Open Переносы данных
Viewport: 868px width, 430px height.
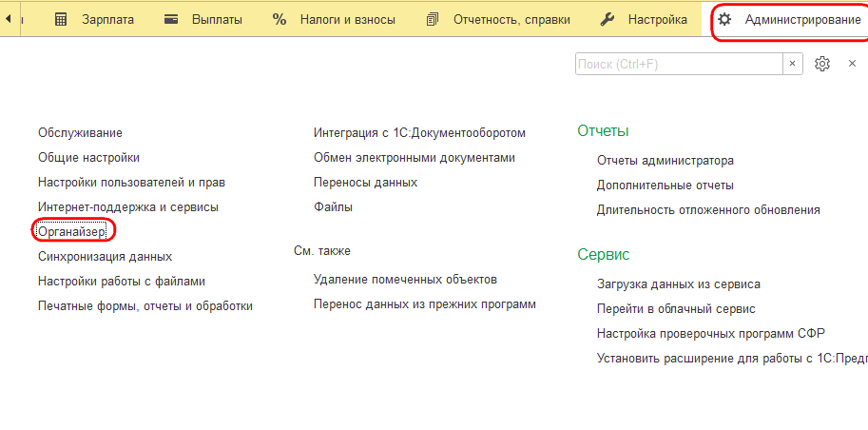point(365,183)
